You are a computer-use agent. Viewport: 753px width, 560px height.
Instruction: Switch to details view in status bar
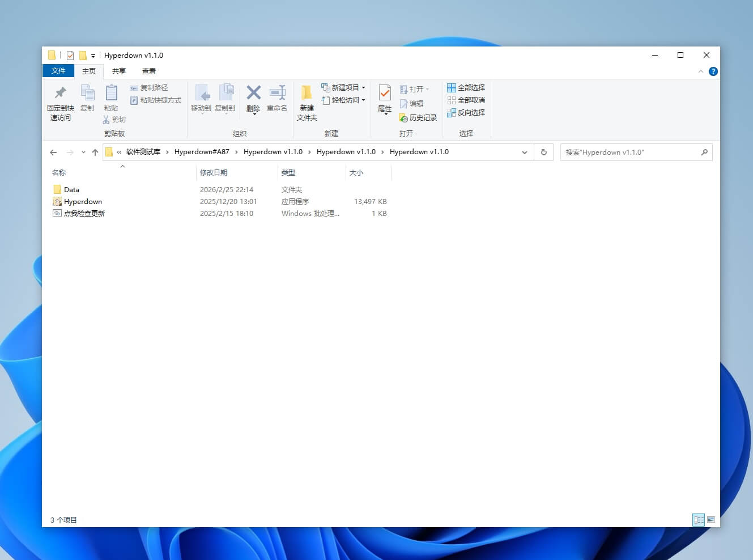699,520
